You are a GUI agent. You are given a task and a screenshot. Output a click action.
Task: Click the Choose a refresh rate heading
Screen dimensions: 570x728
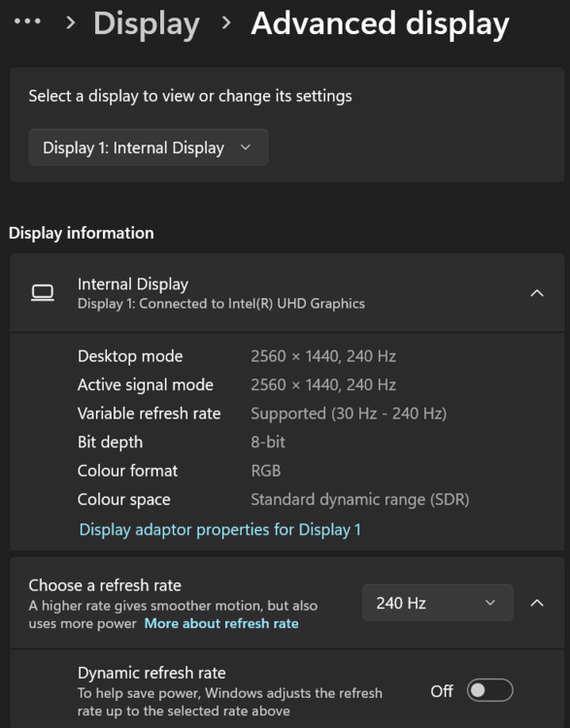105,585
